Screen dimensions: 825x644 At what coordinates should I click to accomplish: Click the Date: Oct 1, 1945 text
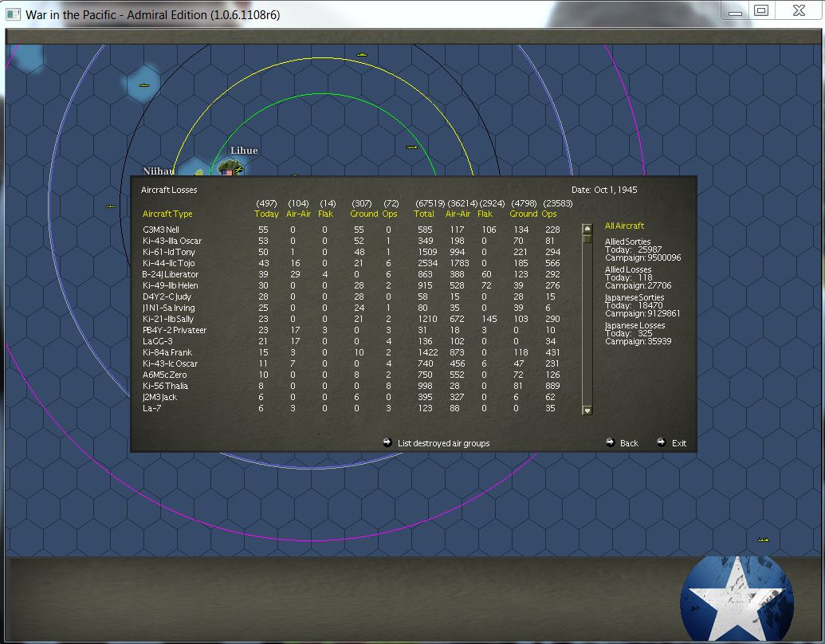(x=604, y=190)
